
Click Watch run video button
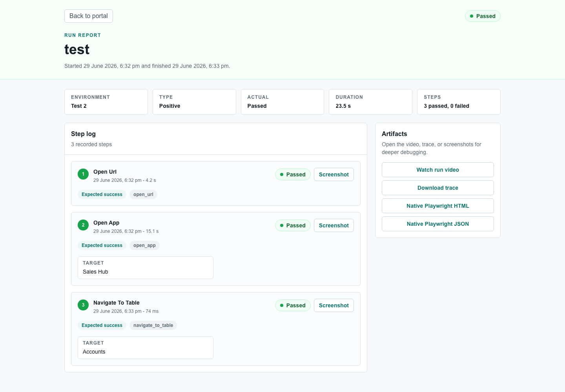[438, 170]
